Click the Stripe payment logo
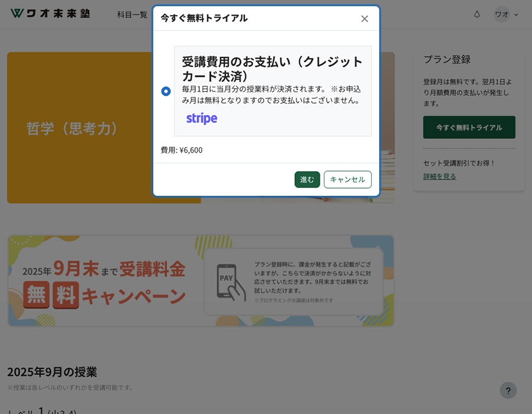 201,118
